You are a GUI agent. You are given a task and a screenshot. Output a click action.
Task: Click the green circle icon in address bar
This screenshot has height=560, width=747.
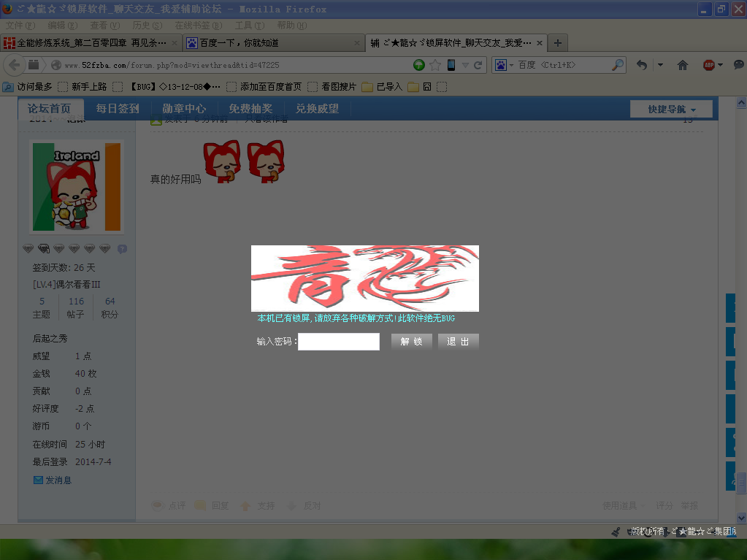point(418,65)
